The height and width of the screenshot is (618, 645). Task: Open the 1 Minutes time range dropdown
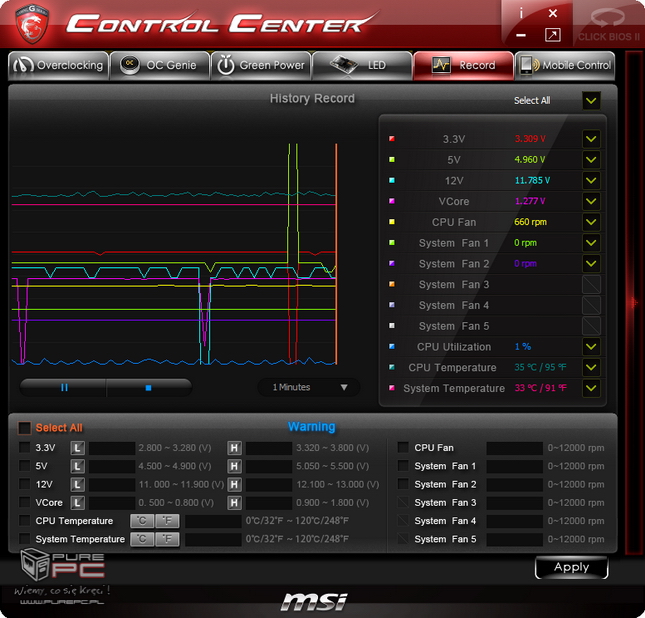309,387
